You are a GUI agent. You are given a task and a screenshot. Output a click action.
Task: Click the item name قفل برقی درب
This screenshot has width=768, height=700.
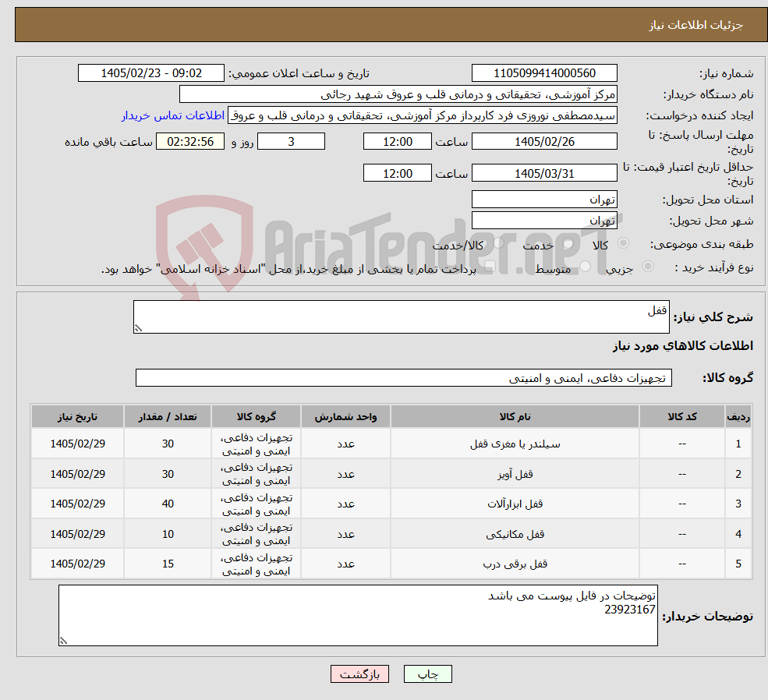[x=515, y=564]
